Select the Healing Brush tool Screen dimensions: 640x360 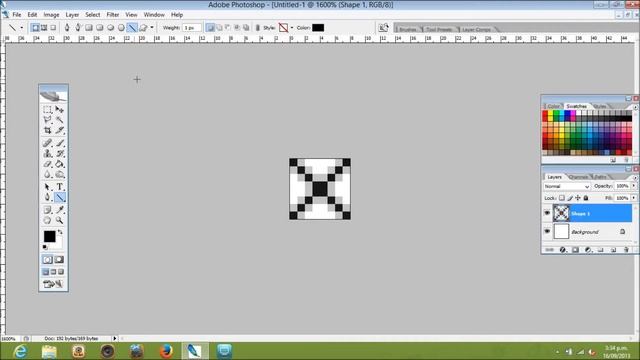pyautogui.click(x=47, y=143)
